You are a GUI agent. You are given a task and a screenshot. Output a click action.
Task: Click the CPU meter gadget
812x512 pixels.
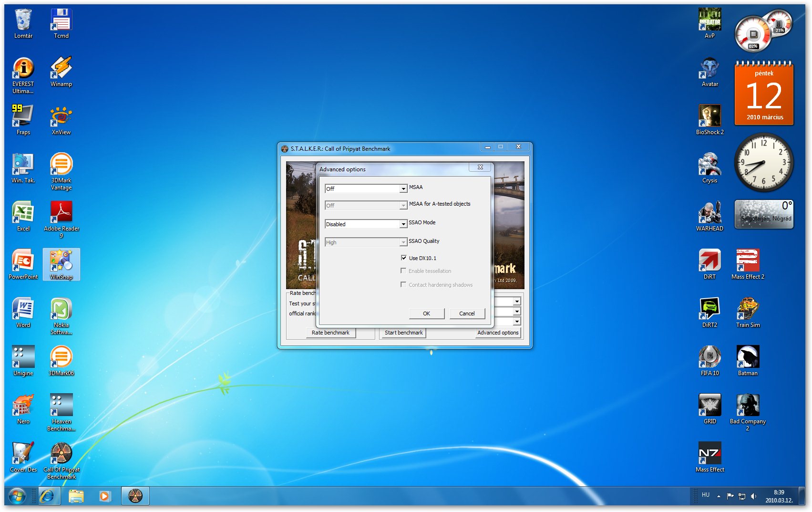763,31
